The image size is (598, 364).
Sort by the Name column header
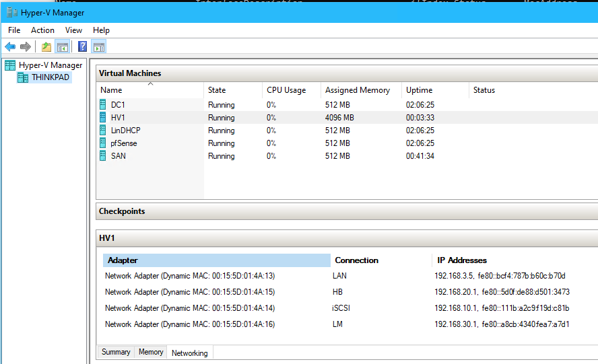pos(150,90)
